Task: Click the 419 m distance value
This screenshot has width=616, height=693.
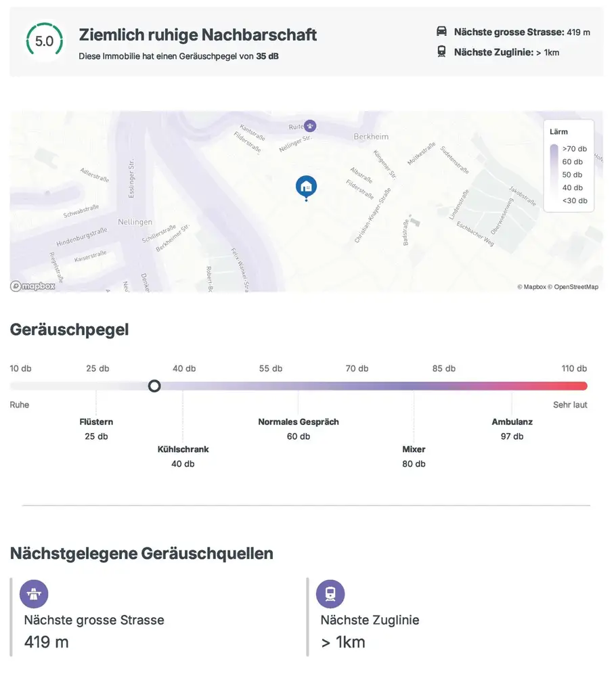Action: point(46,642)
